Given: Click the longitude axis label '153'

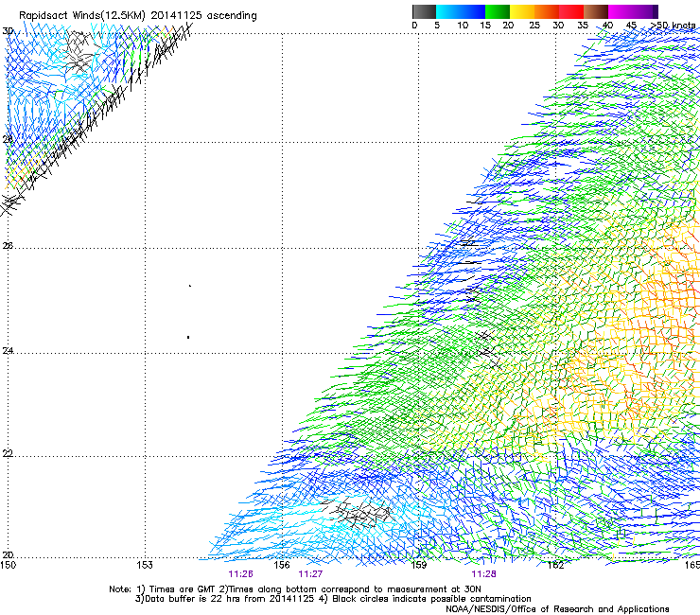Looking at the screenshot, I should tap(145, 565).
